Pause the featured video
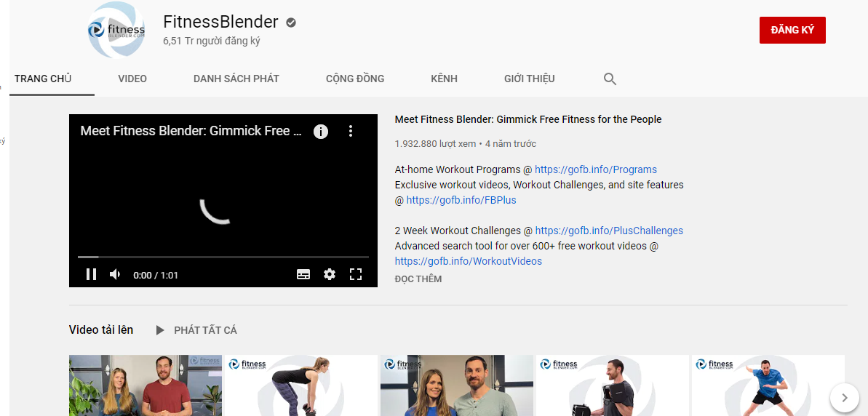The width and height of the screenshot is (868, 416). click(92, 274)
